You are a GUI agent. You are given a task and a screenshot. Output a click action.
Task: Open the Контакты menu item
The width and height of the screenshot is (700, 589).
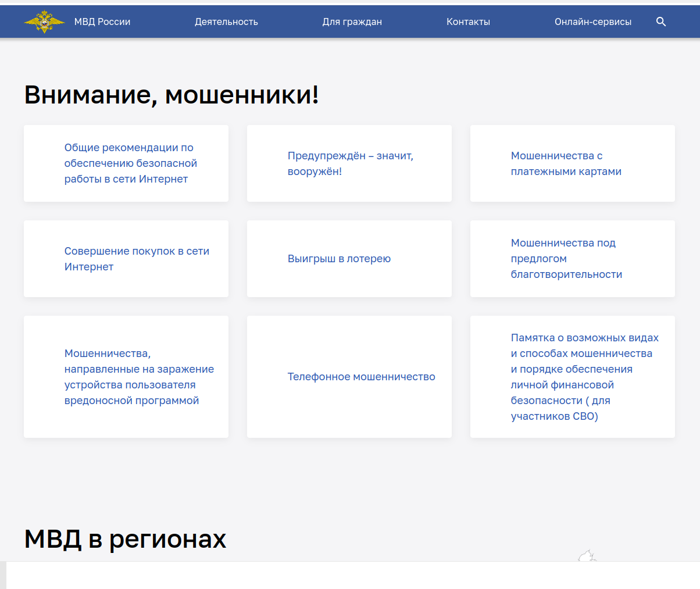pos(468,22)
